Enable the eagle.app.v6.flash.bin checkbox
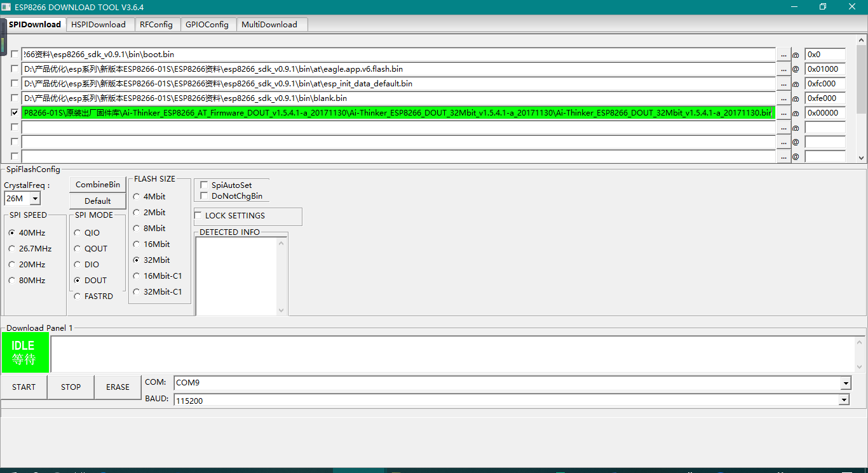Screen dimensions: 868x473 point(15,69)
